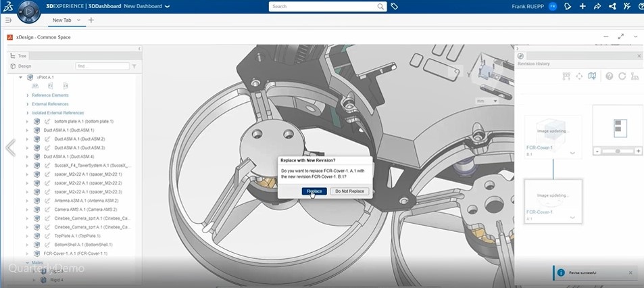Click the map view icon in Revision History
Screen dimensions: 644x288
[593, 76]
